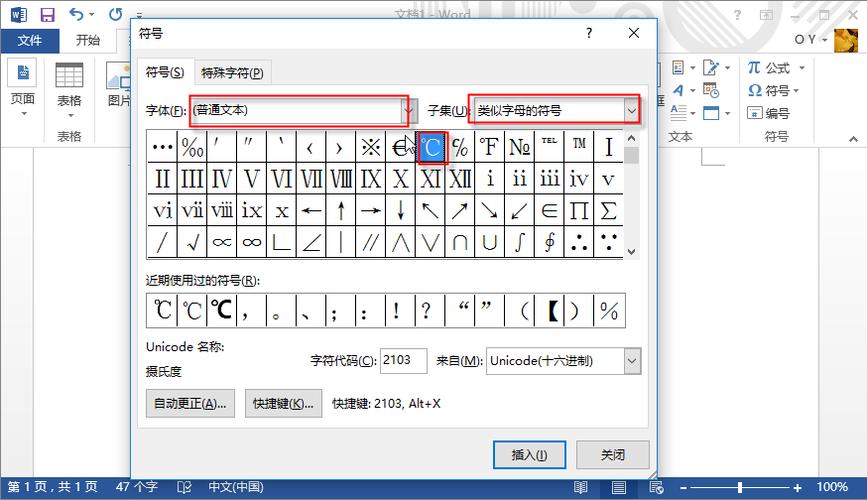The image size is (867, 500).
Task: Click the date and time icon
Action: (711, 90)
